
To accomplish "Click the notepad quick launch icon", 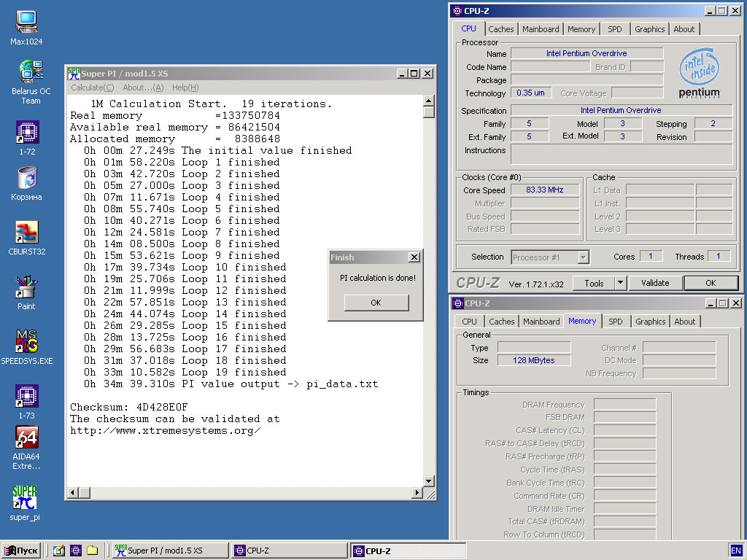I will point(59,551).
